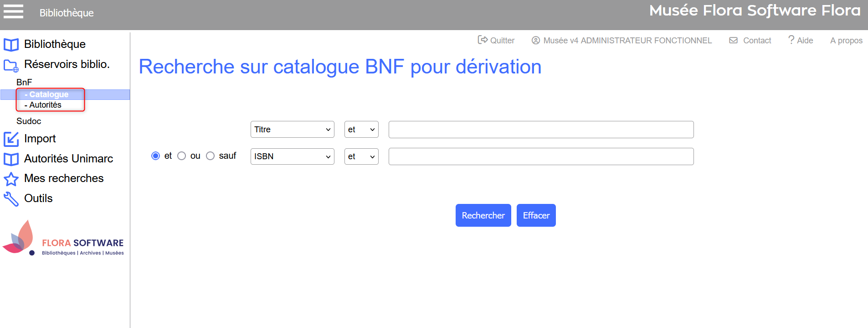Click the Quitter logout icon
Viewport: 868px width, 328px height.
click(482, 40)
